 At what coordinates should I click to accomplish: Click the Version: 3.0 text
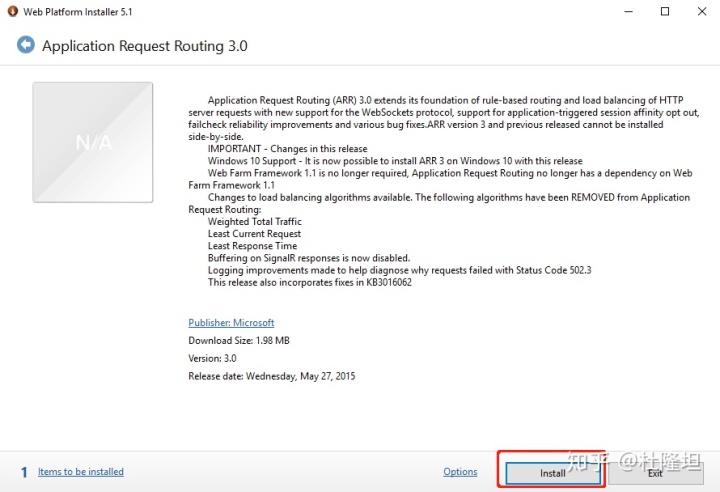pos(212,358)
